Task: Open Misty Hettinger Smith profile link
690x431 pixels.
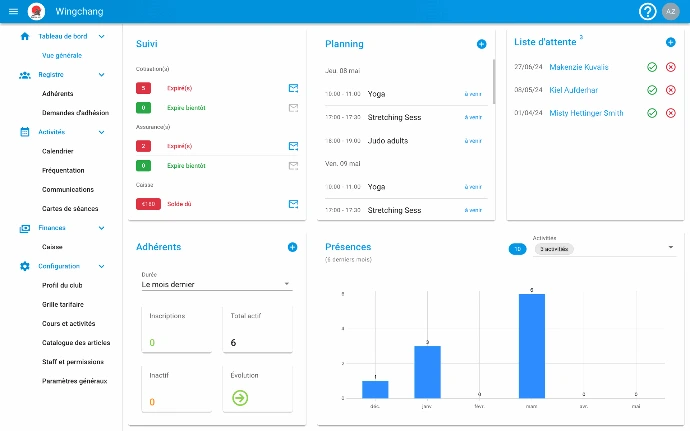Action: 586,113
